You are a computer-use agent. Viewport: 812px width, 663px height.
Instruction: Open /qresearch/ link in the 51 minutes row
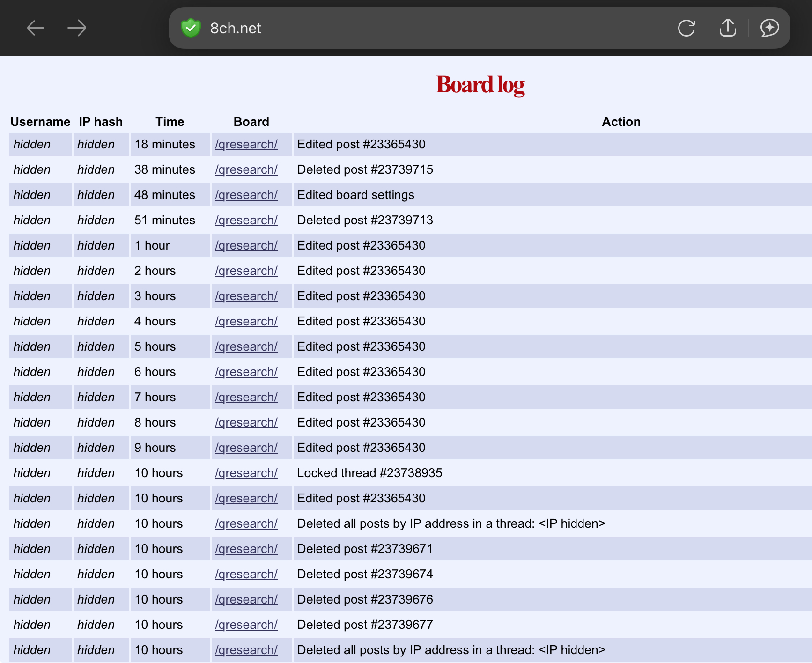pyautogui.click(x=246, y=221)
